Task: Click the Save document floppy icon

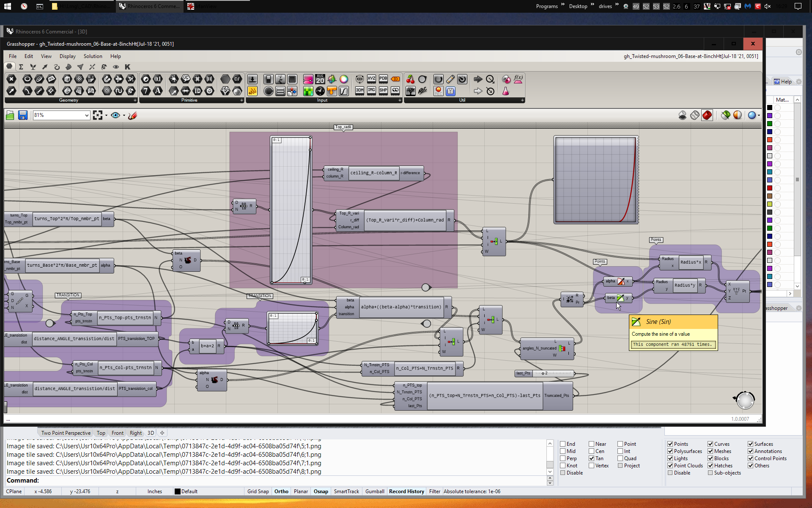Action: (x=23, y=115)
